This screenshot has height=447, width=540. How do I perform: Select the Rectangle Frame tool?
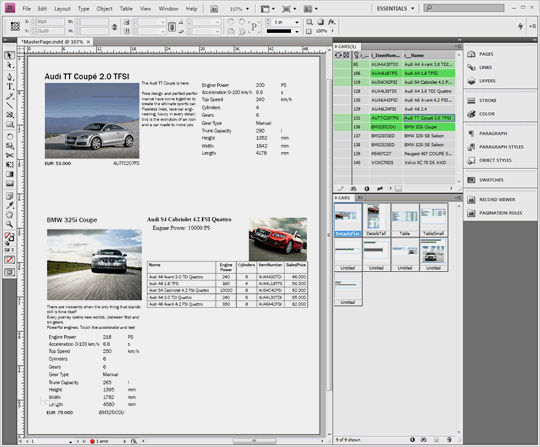point(9,115)
